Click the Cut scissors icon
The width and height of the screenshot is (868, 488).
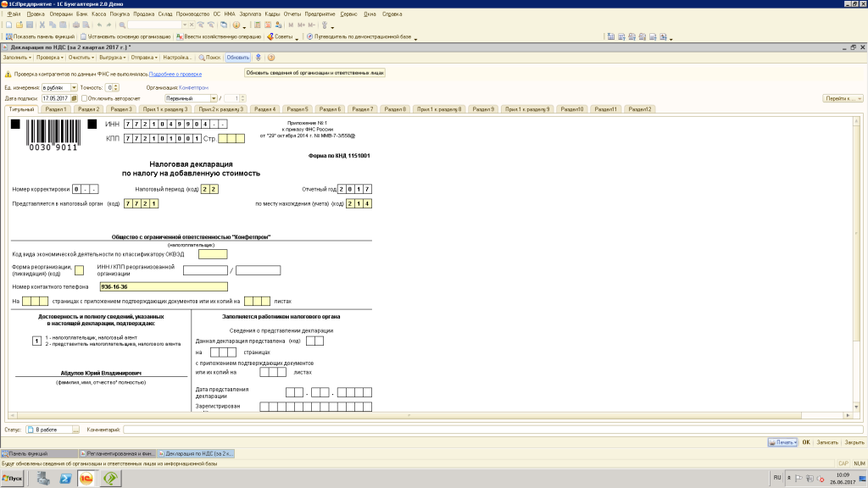pos(42,25)
